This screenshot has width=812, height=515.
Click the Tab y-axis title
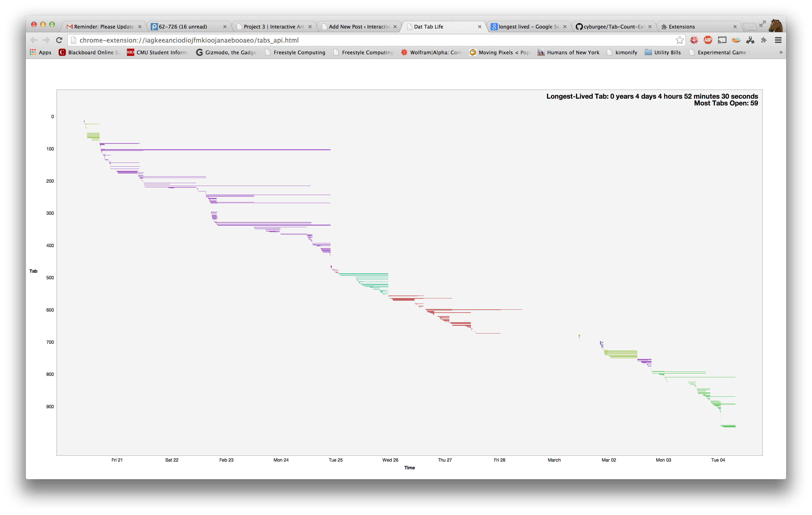pos(33,271)
